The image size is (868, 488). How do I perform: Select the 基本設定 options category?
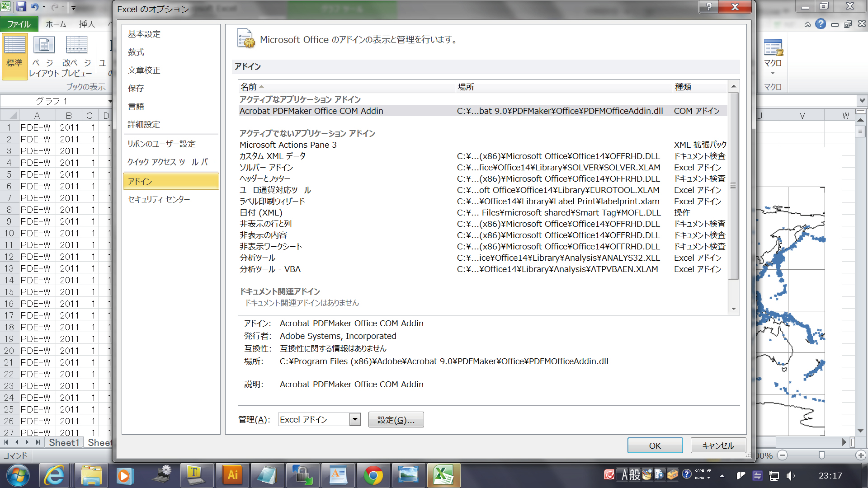pyautogui.click(x=144, y=34)
